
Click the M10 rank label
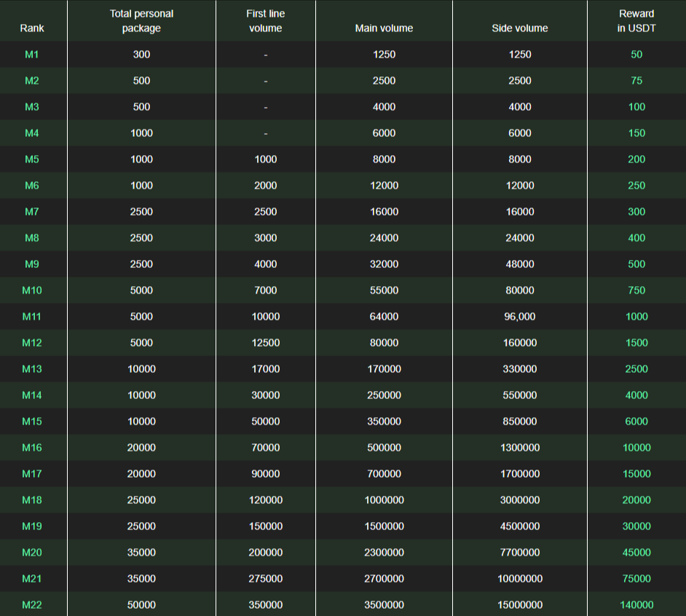[32, 291]
